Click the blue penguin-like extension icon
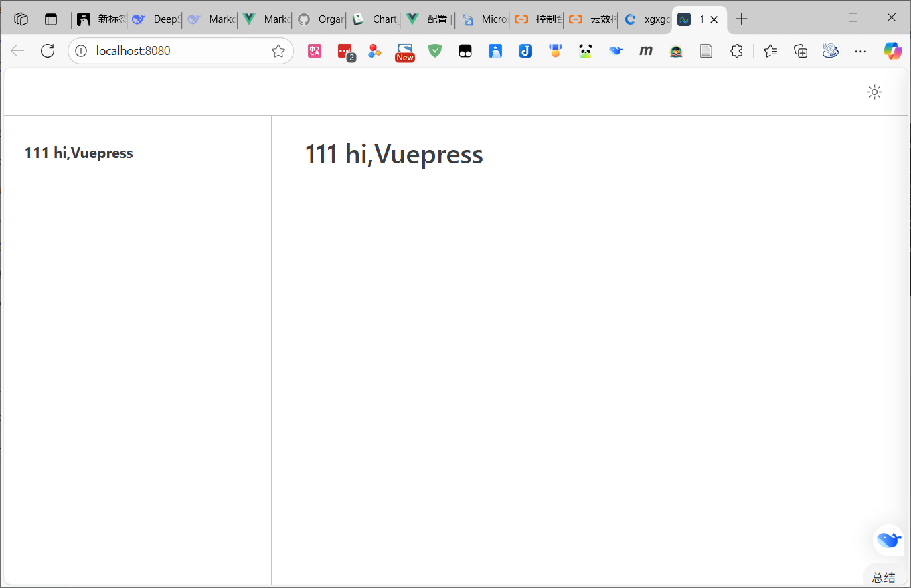The image size is (911, 588). [x=495, y=51]
